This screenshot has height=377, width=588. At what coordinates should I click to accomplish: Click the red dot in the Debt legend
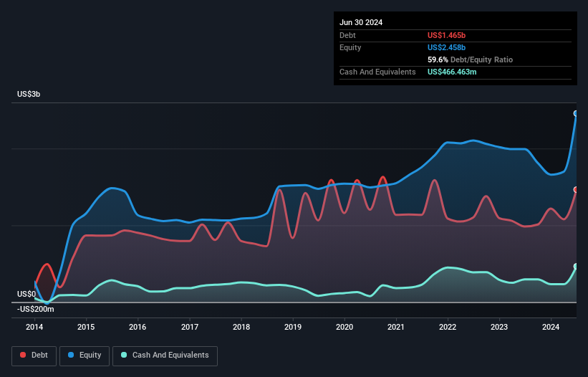point(24,355)
